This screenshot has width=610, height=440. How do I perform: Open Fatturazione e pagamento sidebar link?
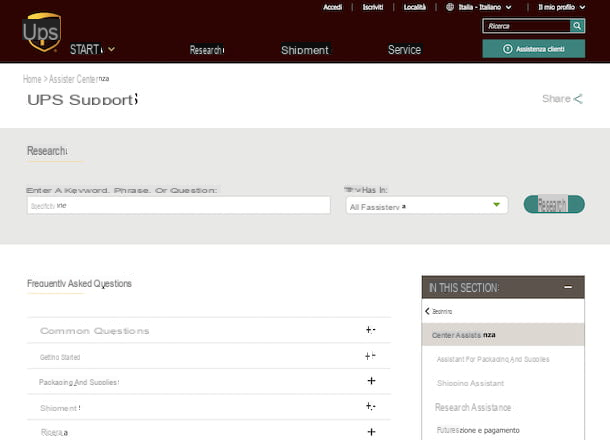478,430
